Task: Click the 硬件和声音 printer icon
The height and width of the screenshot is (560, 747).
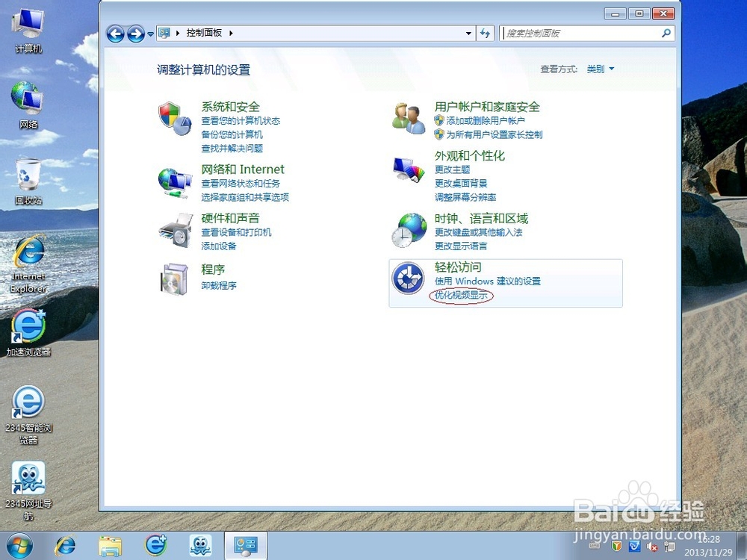Action: coord(175,230)
